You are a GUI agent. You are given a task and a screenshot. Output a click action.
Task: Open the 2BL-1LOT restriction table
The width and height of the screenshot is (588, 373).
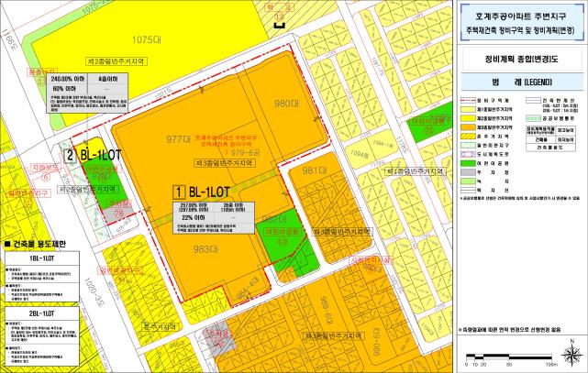point(43,336)
